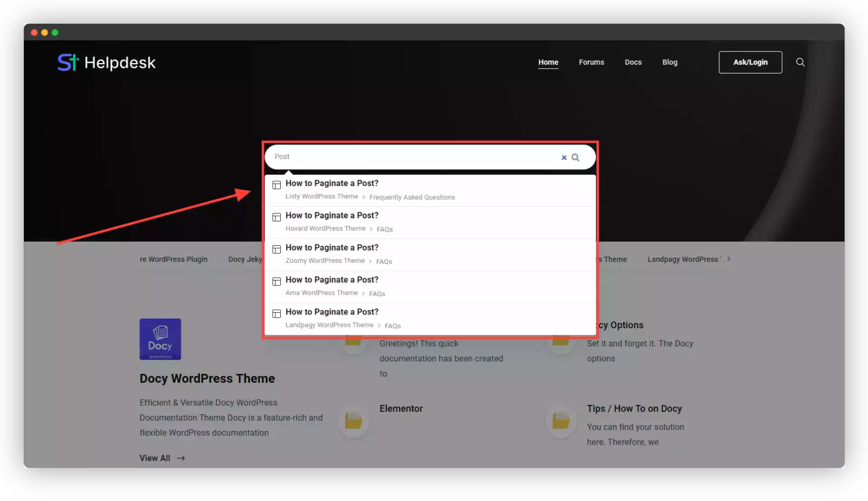Click the Helpdesk logo icon
Screen dimensions: 868x501
tap(68, 62)
